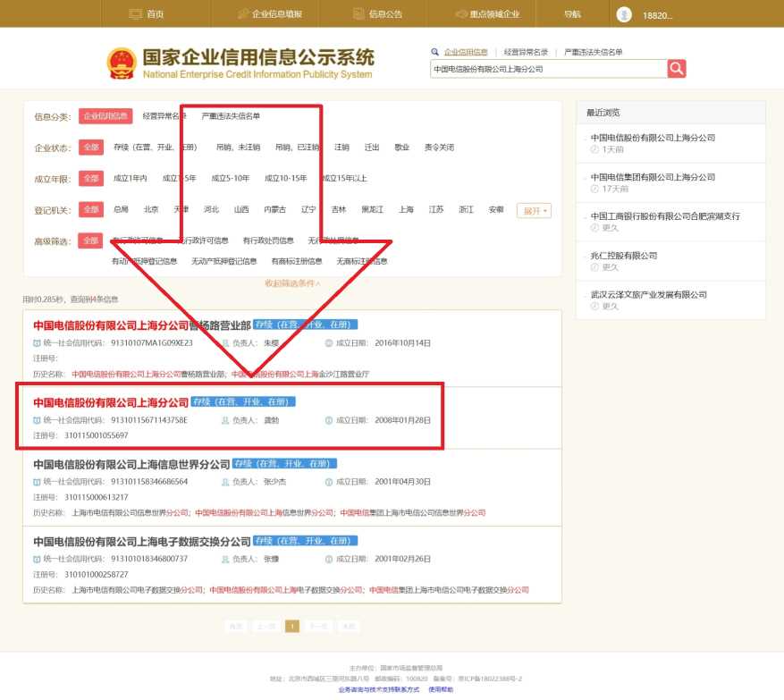Click the red search magnifier button
This screenshot has width=784, height=700.
[x=676, y=69]
